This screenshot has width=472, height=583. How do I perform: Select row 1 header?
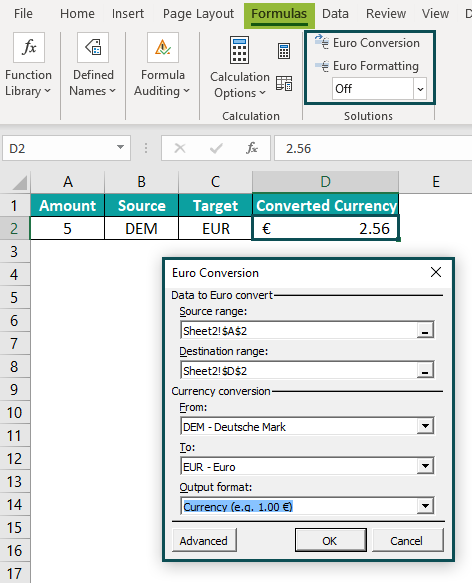tap(14, 205)
